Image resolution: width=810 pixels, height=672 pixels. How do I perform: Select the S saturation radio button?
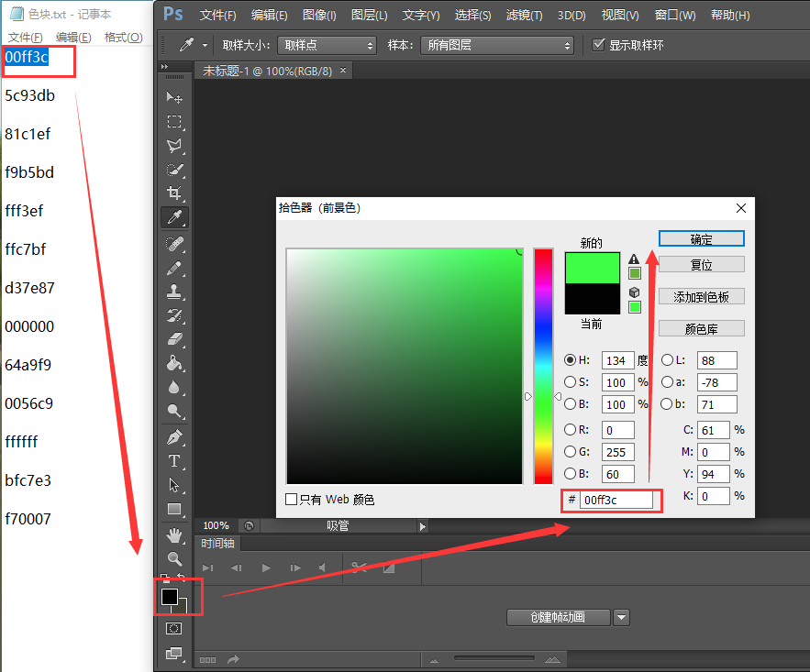tap(570, 382)
